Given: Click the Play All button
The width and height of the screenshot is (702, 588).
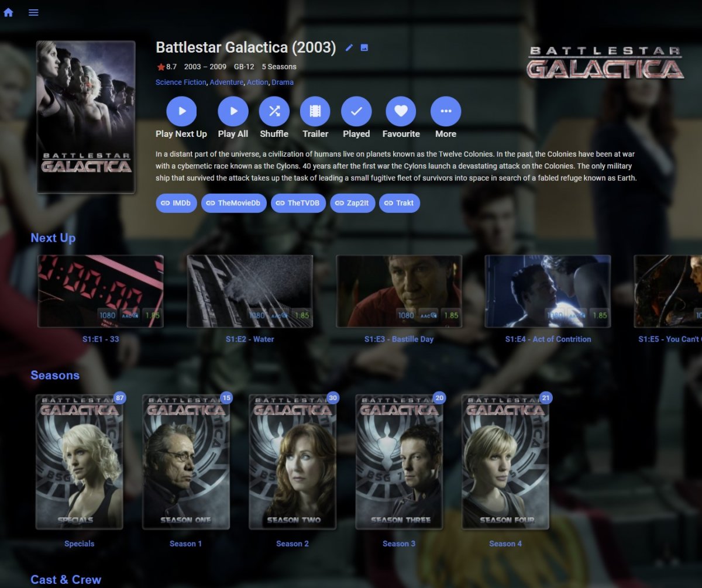Looking at the screenshot, I should click(233, 111).
